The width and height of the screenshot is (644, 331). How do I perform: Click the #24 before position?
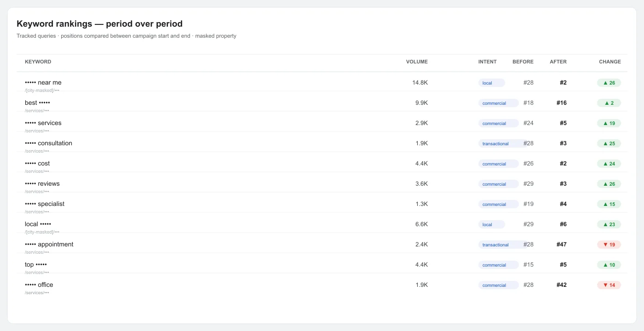[529, 123]
